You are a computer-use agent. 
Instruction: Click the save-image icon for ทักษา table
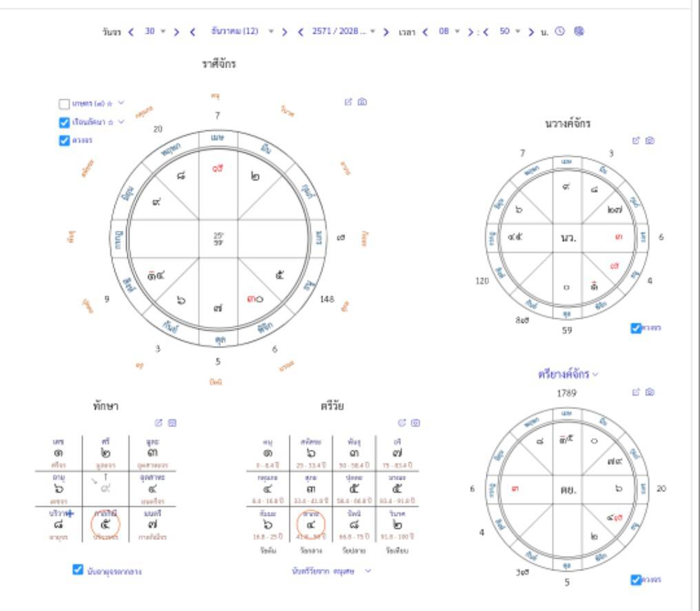[x=172, y=423]
